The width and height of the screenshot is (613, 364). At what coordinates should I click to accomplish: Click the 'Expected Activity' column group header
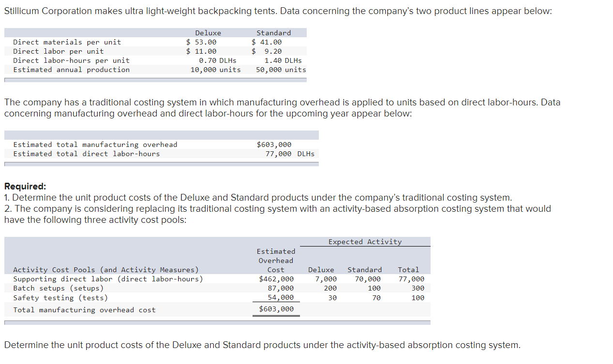pos(365,242)
